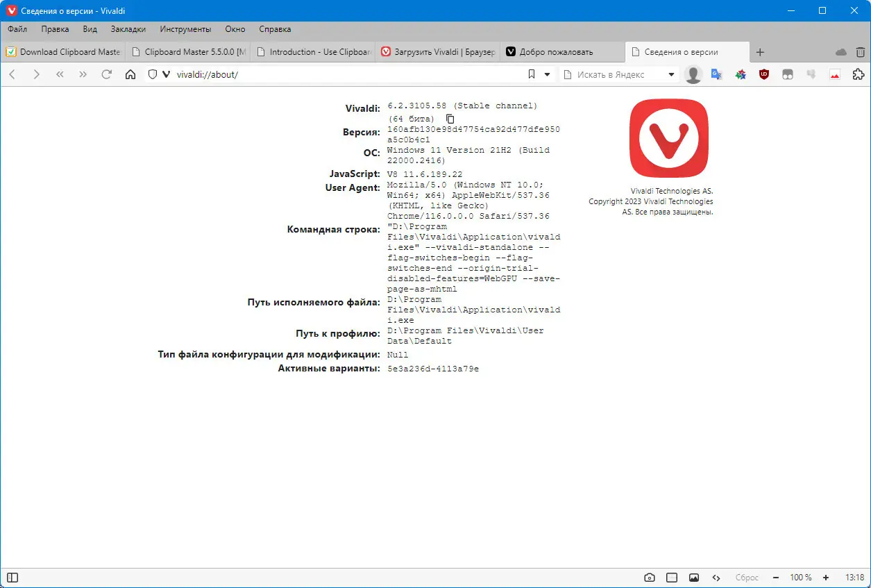Open the Закладки menu
The width and height of the screenshot is (871, 588).
click(x=128, y=29)
